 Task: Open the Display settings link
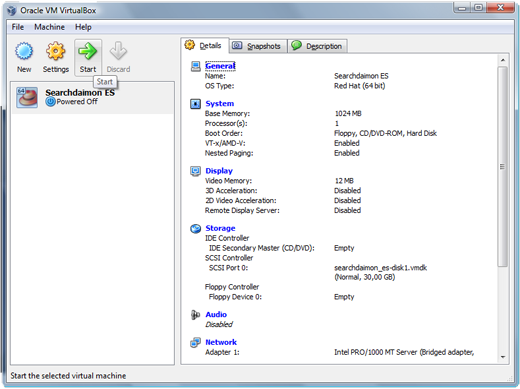(x=219, y=171)
